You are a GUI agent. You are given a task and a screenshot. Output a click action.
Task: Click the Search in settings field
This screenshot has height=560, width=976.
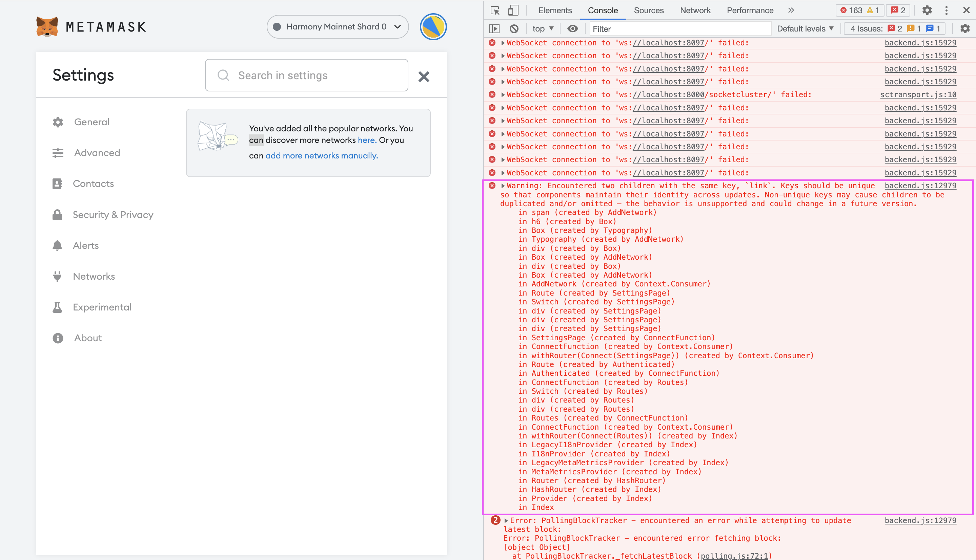[306, 76]
